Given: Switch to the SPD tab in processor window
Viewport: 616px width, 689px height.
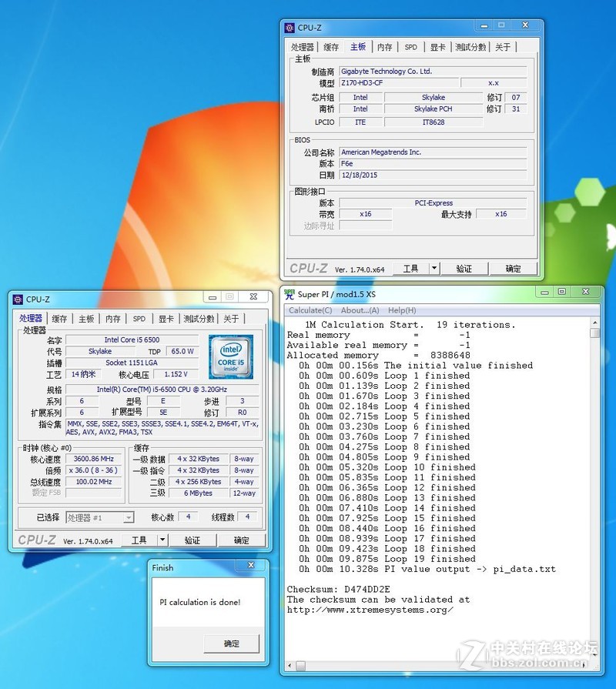Looking at the screenshot, I should coord(139,319).
